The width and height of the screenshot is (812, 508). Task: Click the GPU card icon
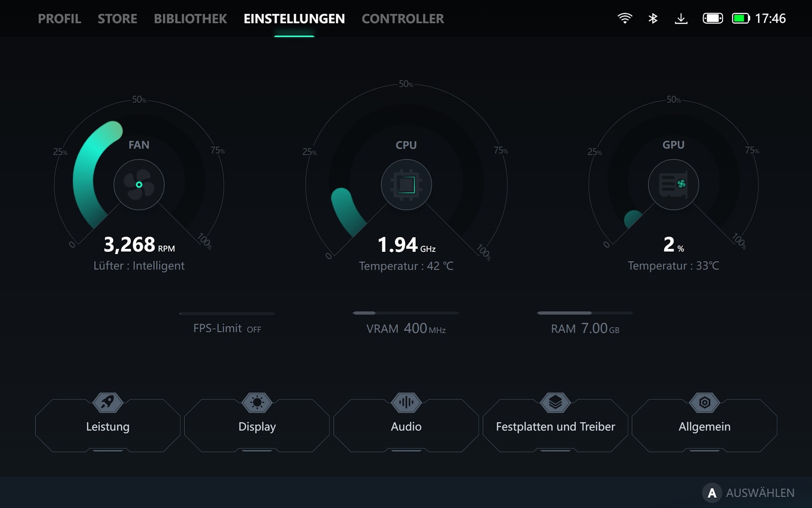coord(673,185)
